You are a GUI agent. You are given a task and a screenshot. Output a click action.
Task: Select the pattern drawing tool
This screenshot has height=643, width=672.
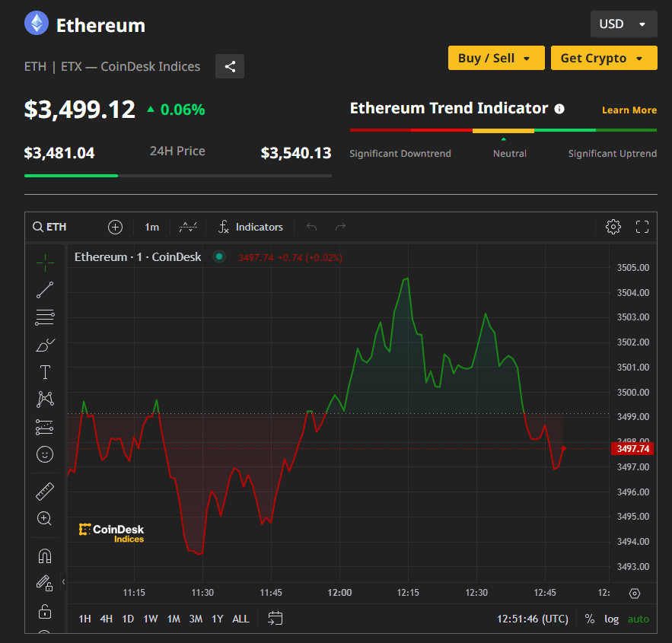click(x=45, y=399)
